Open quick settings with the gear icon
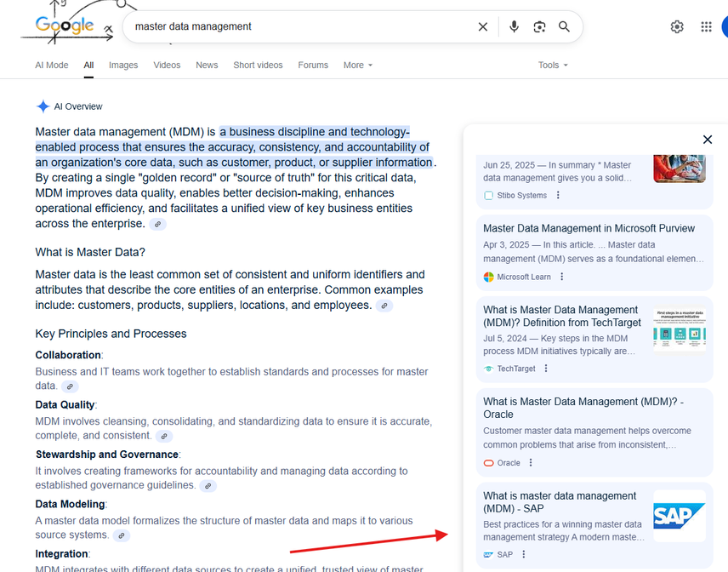 (677, 26)
